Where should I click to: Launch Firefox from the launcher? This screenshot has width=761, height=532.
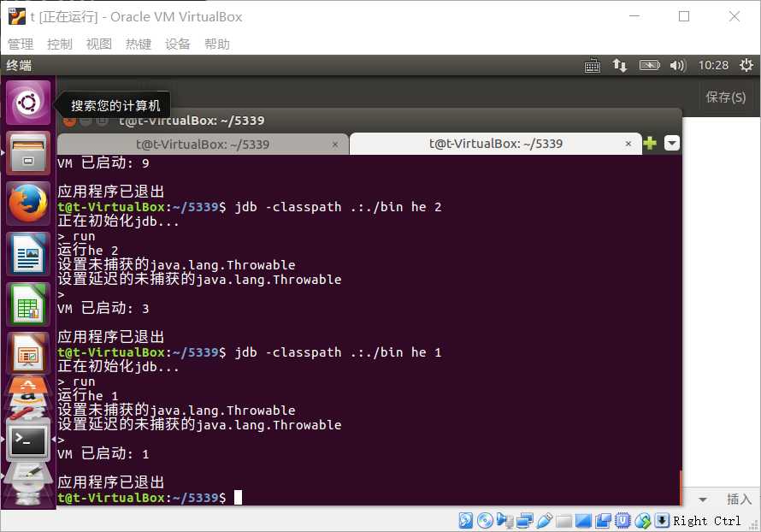[x=28, y=204]
